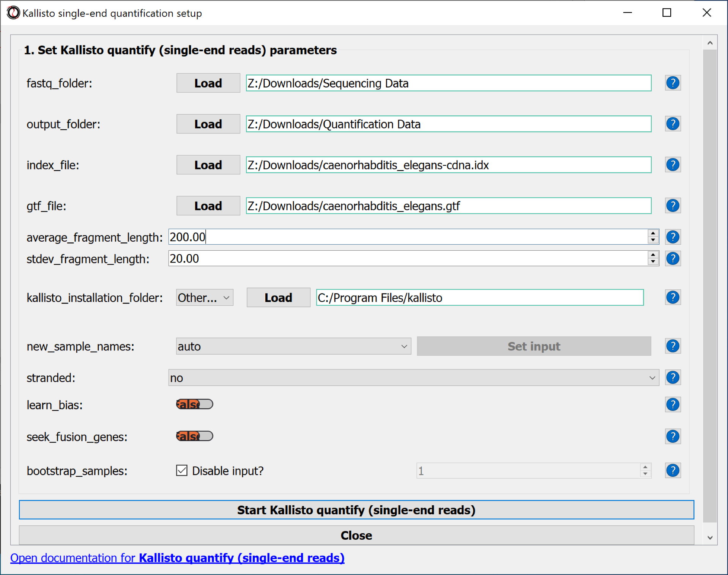Show help for stranded option

[673, 378]
